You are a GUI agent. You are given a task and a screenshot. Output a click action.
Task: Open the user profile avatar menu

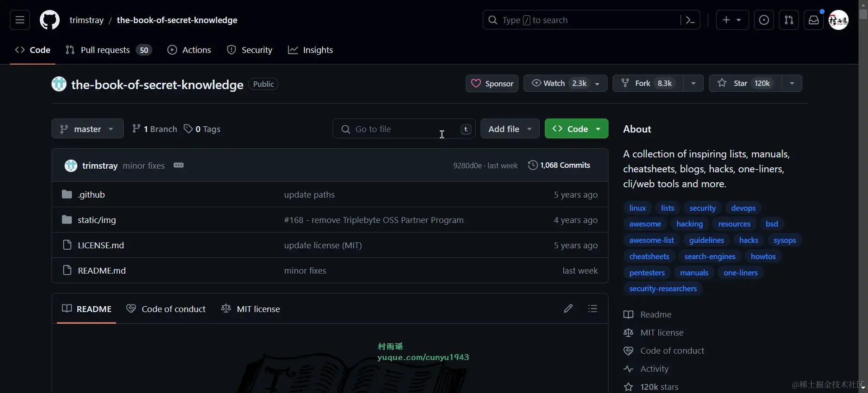[x=839, y=20]
